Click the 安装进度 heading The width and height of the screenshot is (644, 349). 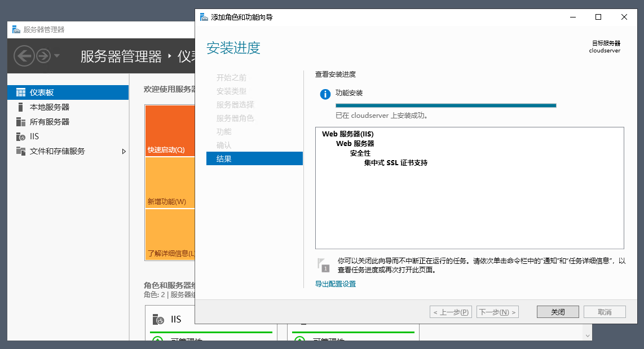(233, 48)
